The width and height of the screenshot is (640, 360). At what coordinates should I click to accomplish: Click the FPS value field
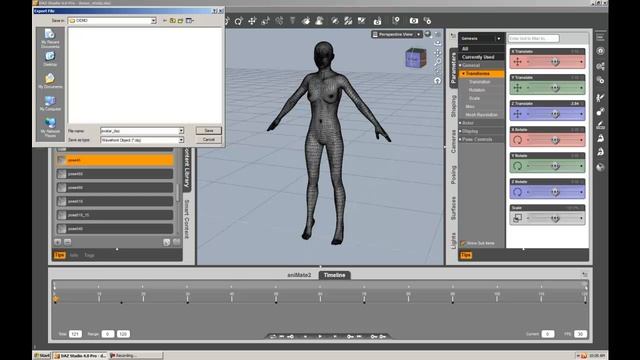coord(580,334)
